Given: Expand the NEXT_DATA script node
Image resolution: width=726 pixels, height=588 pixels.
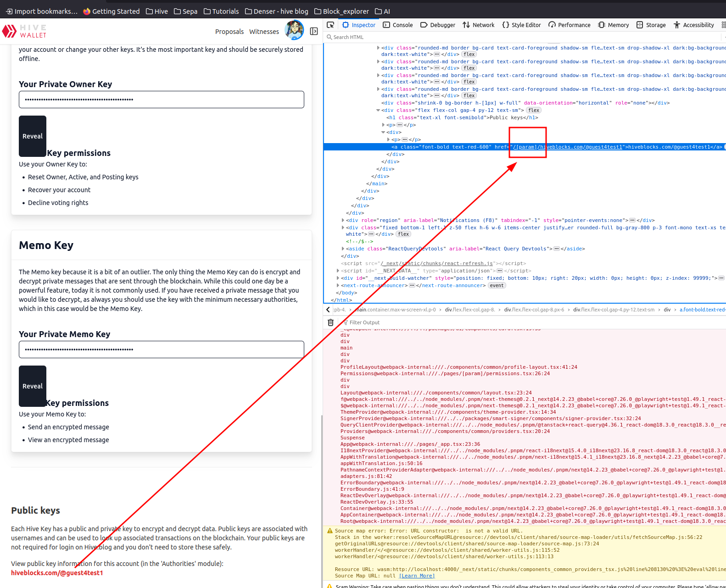Looking at the screenshot, I should [x=338, y=271].
